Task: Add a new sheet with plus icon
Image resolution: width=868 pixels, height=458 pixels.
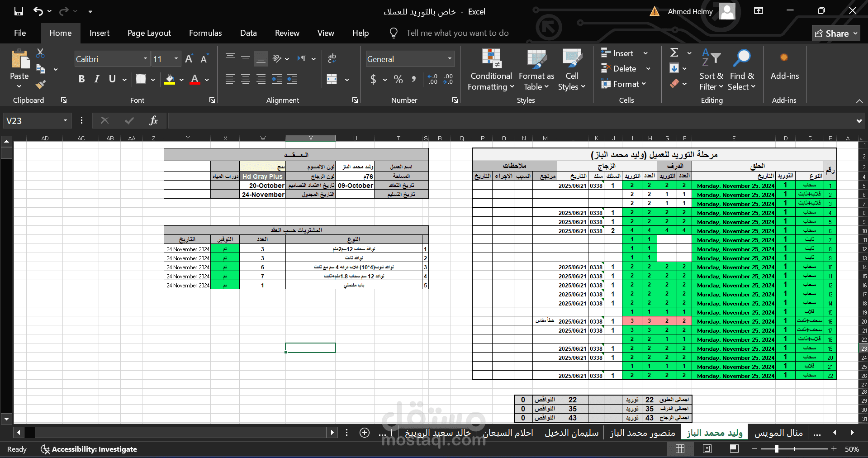Action: click(x=365, y=433)
